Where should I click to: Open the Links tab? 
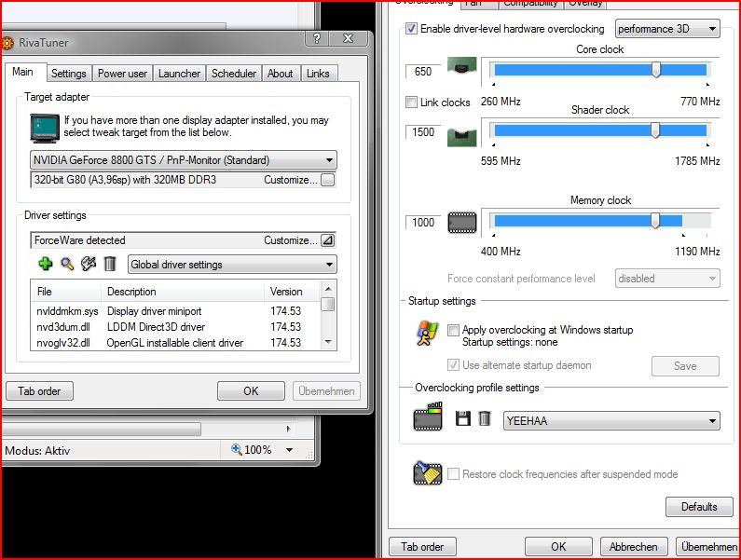tap(318, 74)
